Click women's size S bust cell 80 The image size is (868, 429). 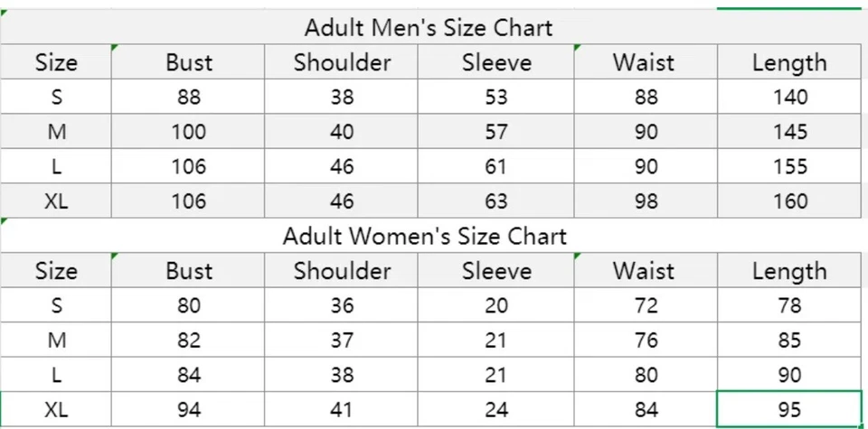click(x=188, y=306)
